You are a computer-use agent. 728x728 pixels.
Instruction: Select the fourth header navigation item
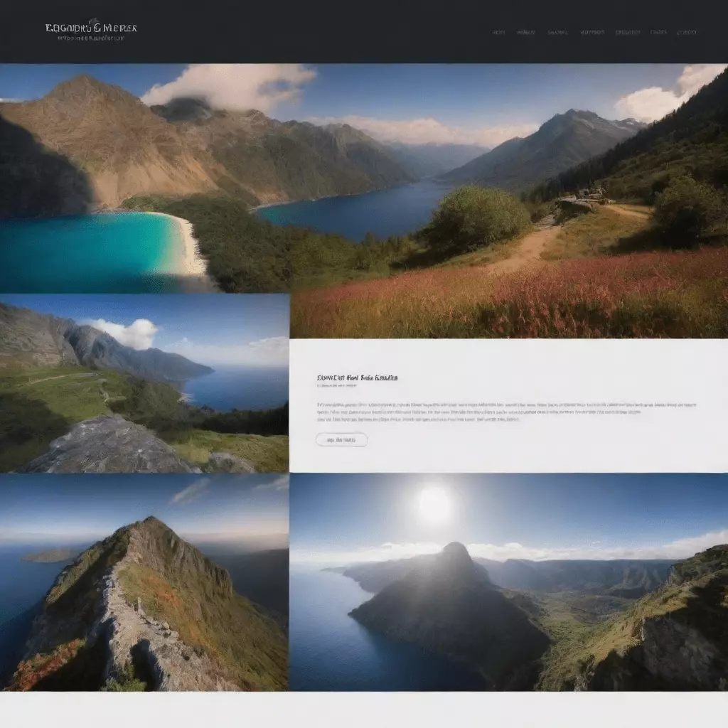click(x=592, y=32)
